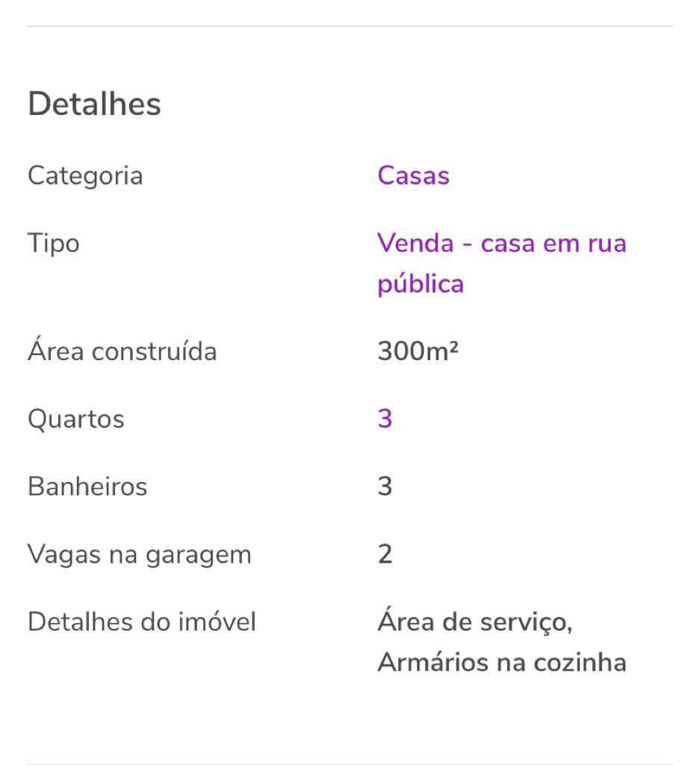Click the Banheiros label
Image resolution: width=700 pixels, height=765 pixels.
pyautogui.click(x=88, y=486)
